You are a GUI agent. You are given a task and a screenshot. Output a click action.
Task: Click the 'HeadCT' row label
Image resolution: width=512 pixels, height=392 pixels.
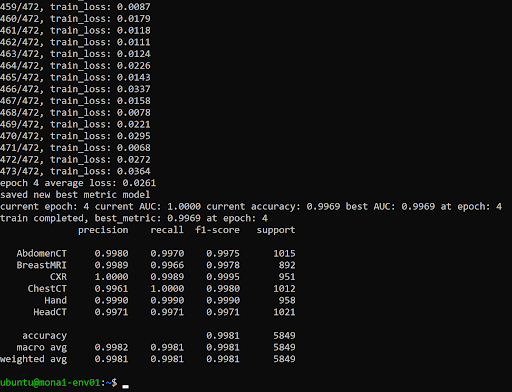50,312
